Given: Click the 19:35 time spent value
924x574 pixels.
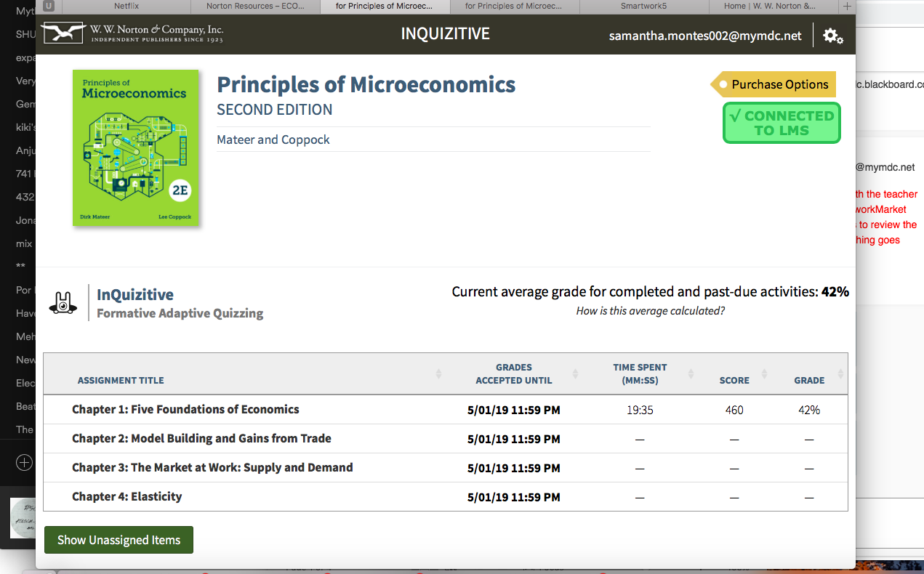Looking at the screenshot, I should click(640, 410).
